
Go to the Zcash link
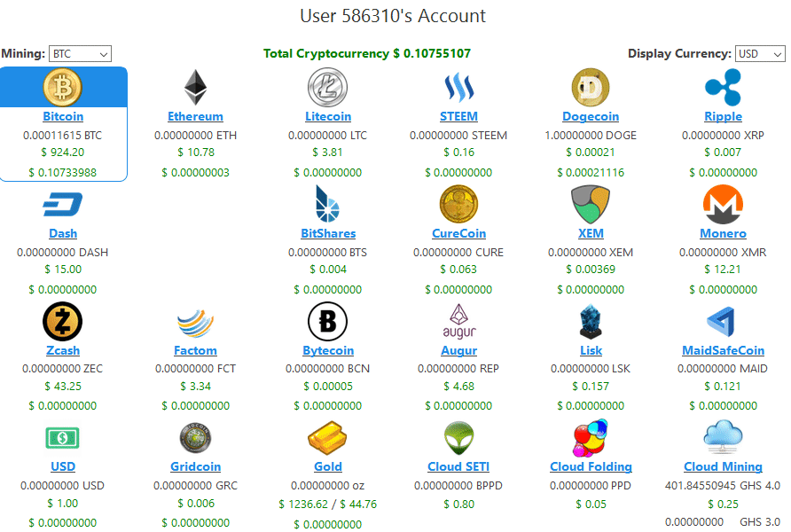click(x=63, y=350)
